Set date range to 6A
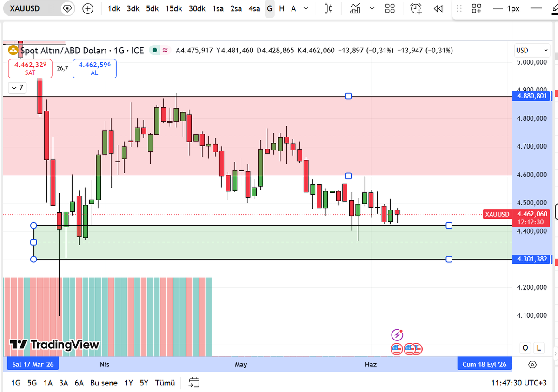Screen dimensions: 558x392 pyautogui.click(x=79, y=383)
